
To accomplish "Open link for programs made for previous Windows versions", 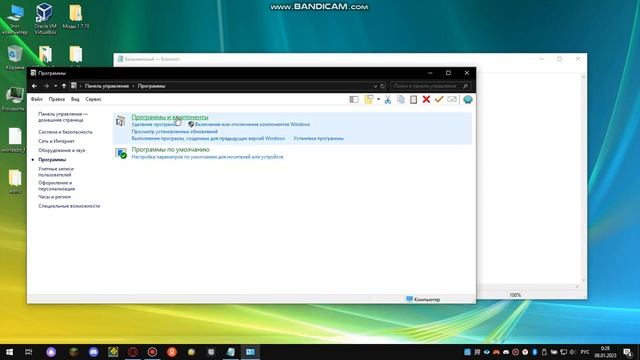I will tap(208, 138).
